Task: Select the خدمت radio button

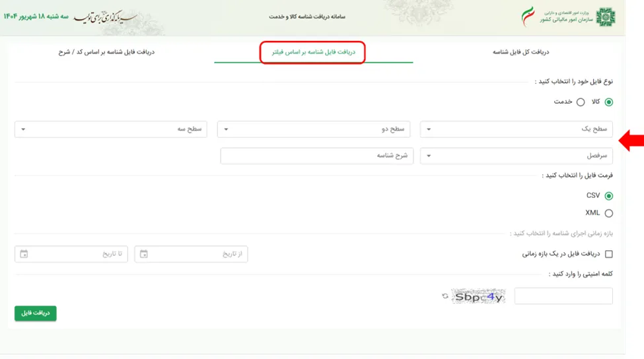Action: pyautogui.click(x=581, y=102)
